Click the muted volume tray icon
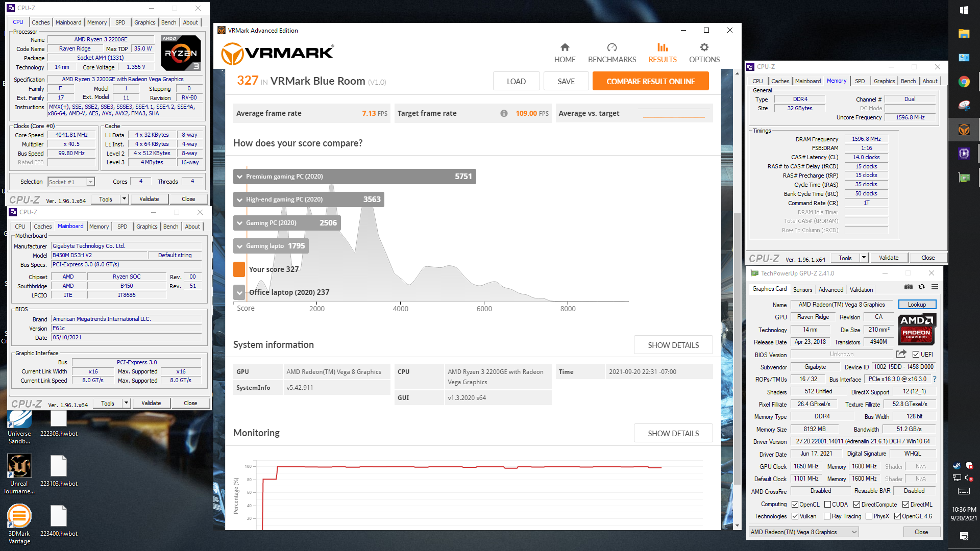This screenshot has height=551, width=980. 969,478
